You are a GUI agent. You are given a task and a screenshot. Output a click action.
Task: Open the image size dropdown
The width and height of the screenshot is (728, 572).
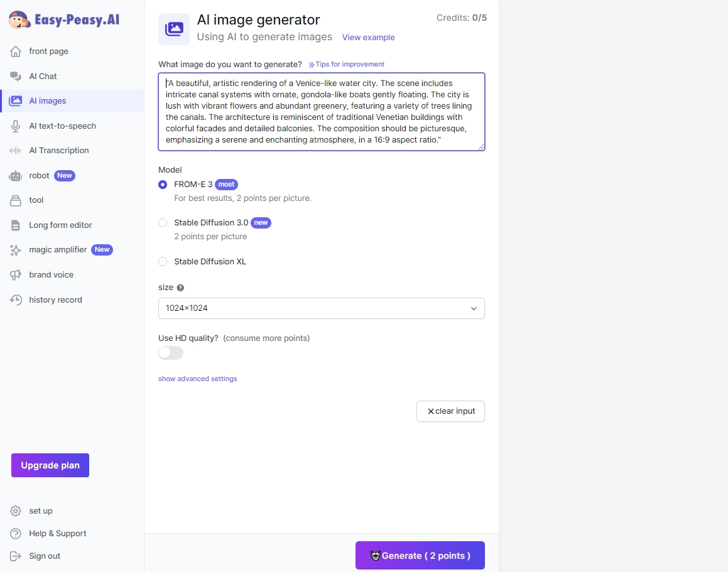322,308
